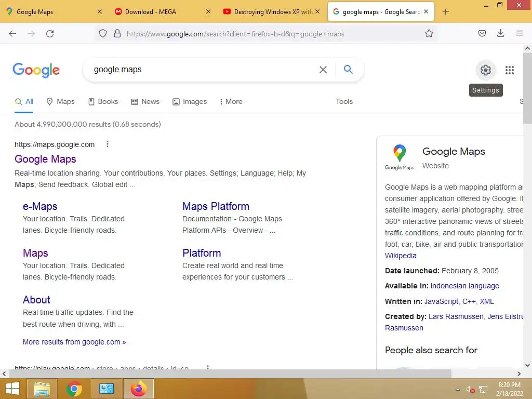Open the search Tools options
This screenshot has width=532, height=399.
pyautogui.click(x=344, y=101)
